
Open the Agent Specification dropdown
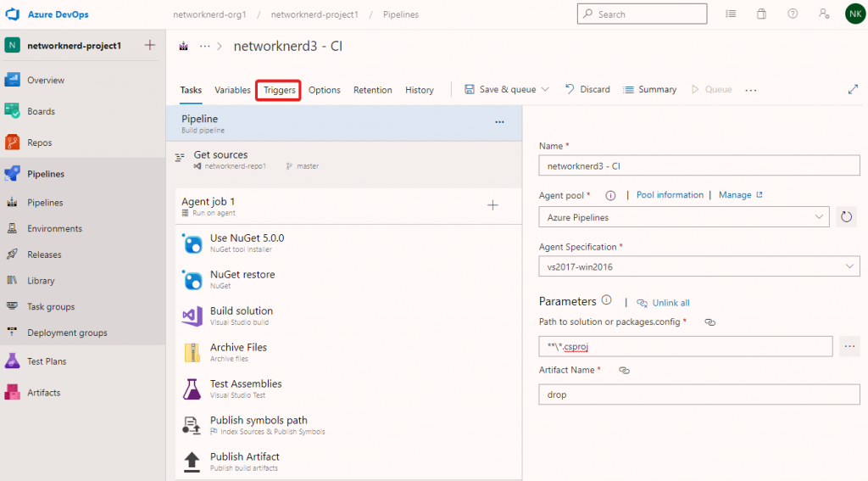pos(699,266)
